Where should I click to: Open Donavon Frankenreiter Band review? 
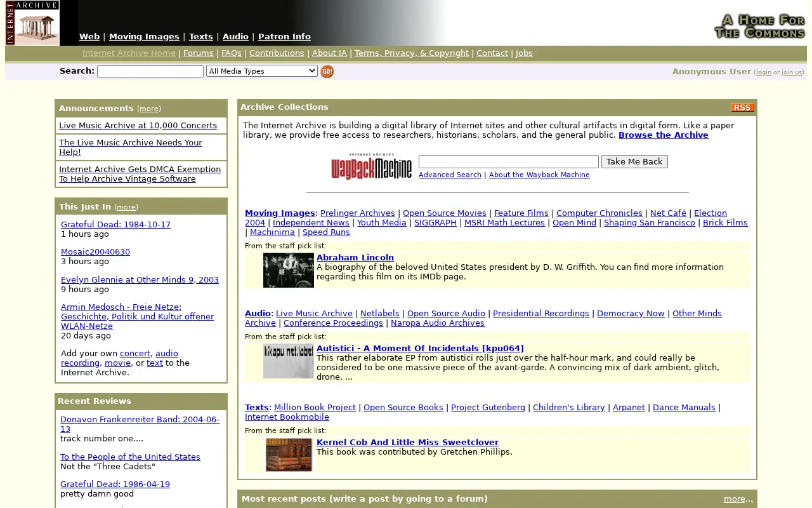click(140, 424)
